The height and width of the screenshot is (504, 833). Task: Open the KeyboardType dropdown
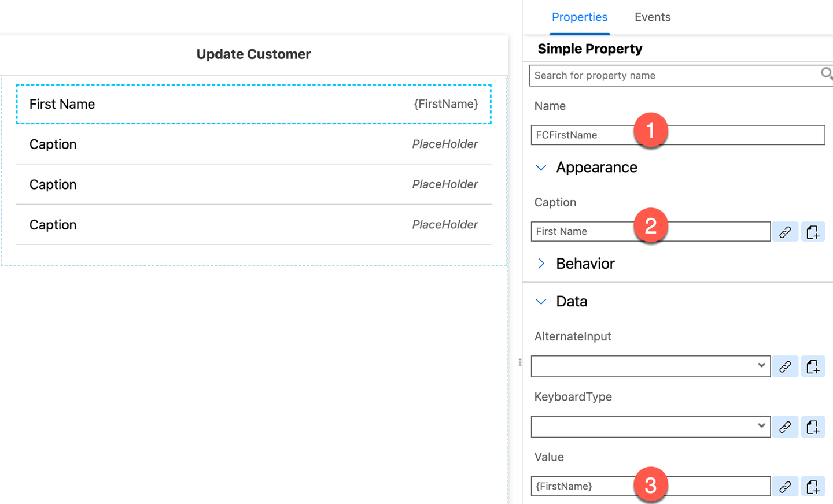(x=651, y=427)
